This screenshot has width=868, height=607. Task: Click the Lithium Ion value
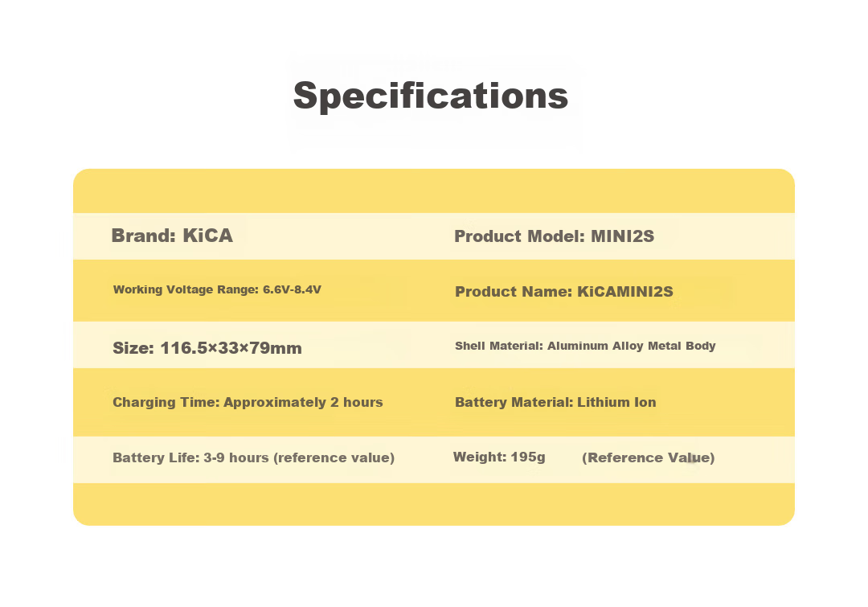(x=616, y=403)
